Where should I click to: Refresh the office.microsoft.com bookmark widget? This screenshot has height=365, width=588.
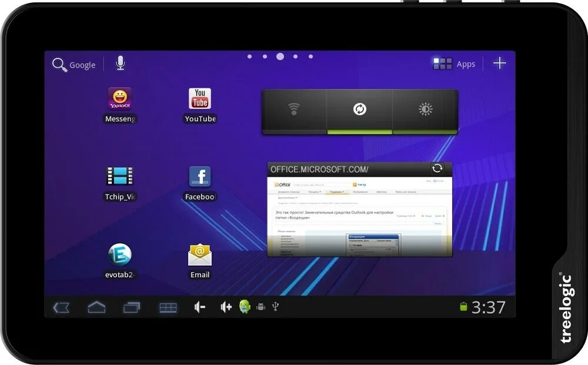(437, 168)
